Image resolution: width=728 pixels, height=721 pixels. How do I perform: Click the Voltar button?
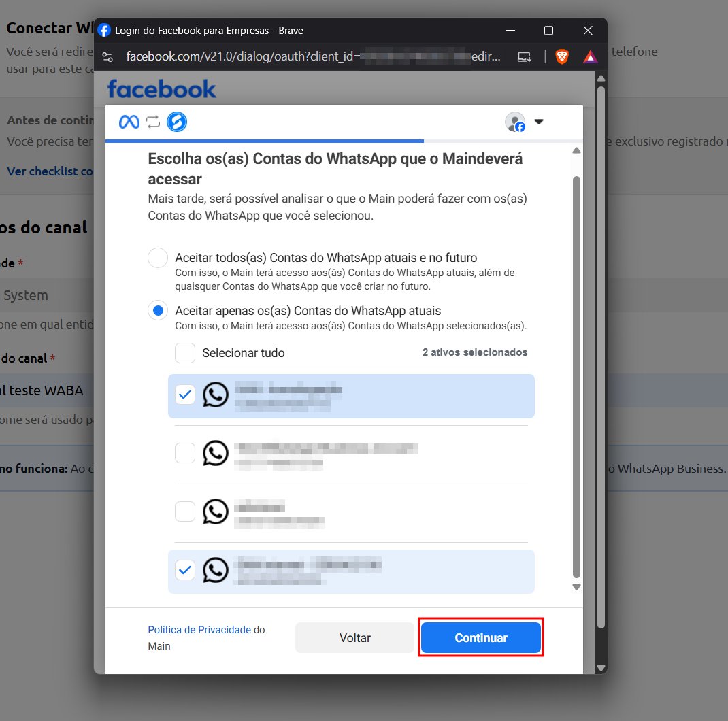[354, 637]
